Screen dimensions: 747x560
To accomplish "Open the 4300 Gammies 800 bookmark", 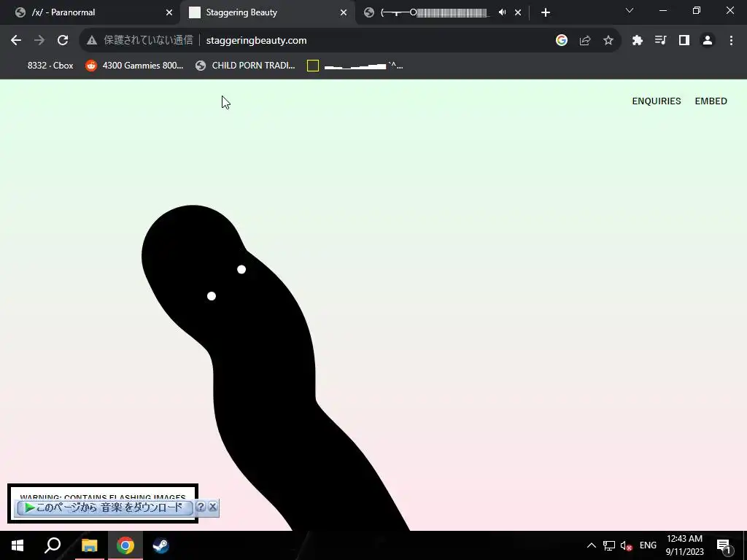I will point(134,66).
